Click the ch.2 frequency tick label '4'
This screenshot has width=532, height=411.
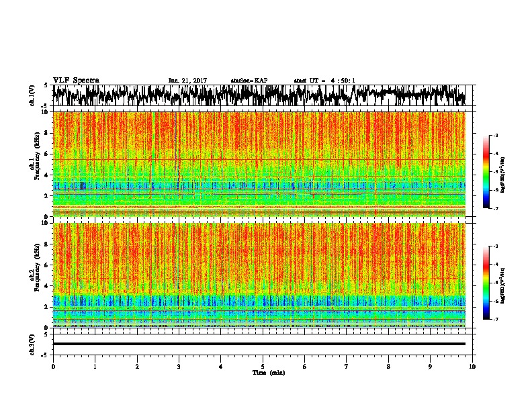(48, 286)
